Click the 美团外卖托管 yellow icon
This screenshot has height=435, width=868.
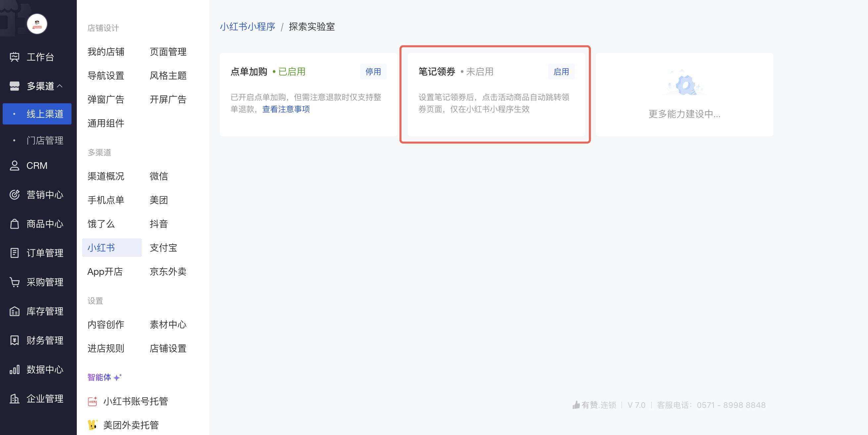92,425
